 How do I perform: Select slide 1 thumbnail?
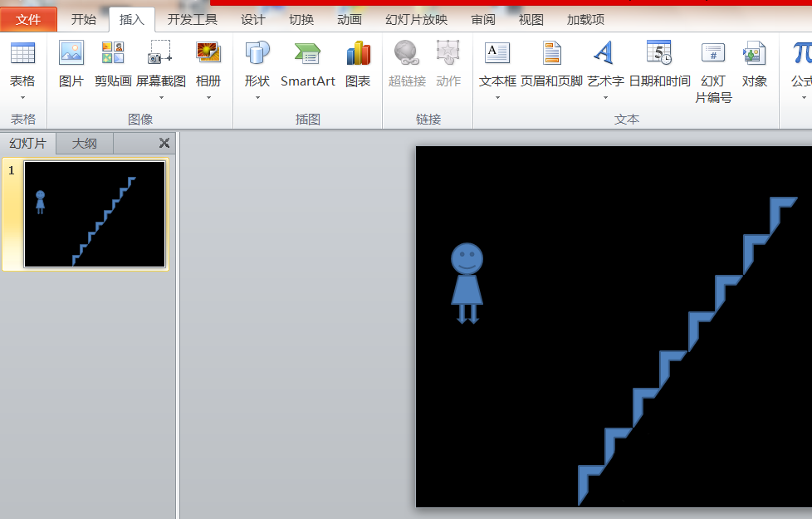point(94,214)
